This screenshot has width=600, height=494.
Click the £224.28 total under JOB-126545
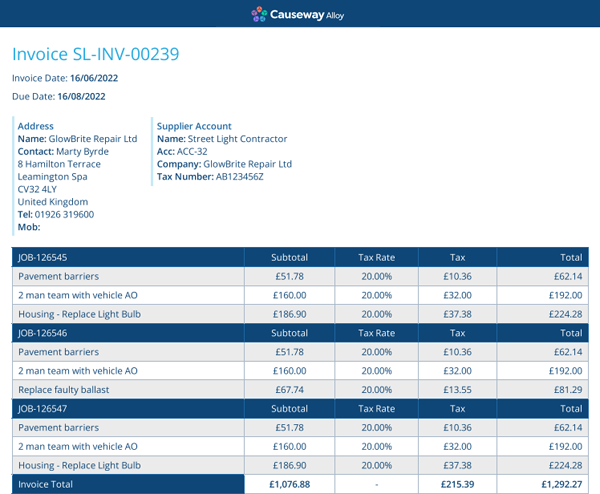tap(566, 314)
